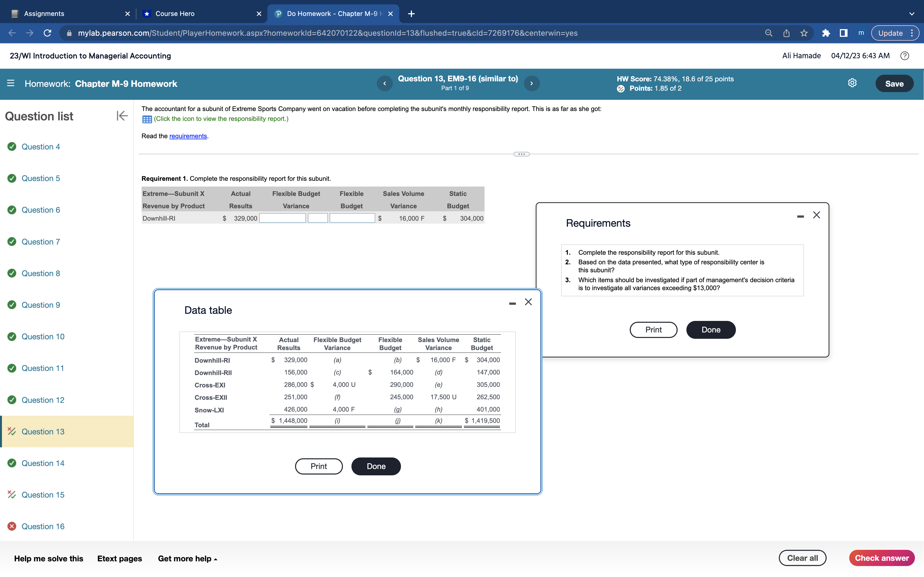This screenshot has width=924, height=577.
Task: Open homework settings gear icon
Action: tap(852, 83)
